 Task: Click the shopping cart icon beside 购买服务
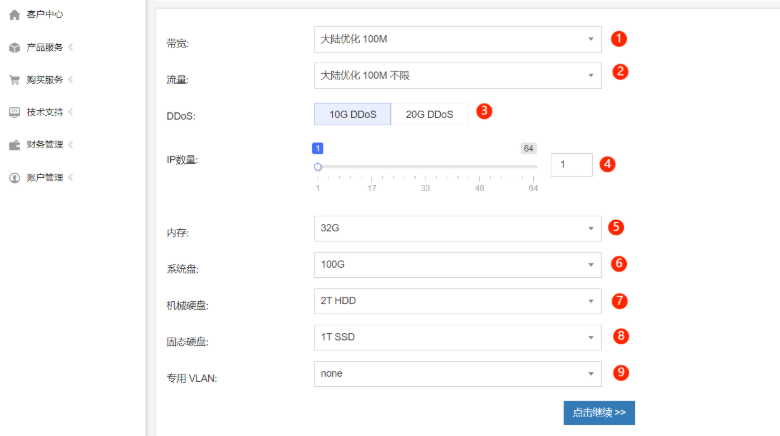coord(14,80)
